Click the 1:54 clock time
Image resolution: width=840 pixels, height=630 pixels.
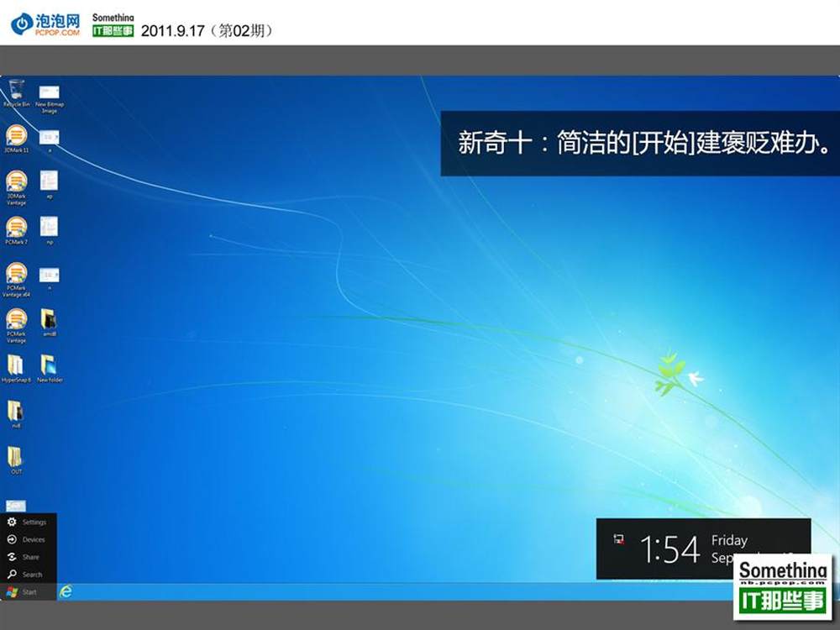click(669, 549)
